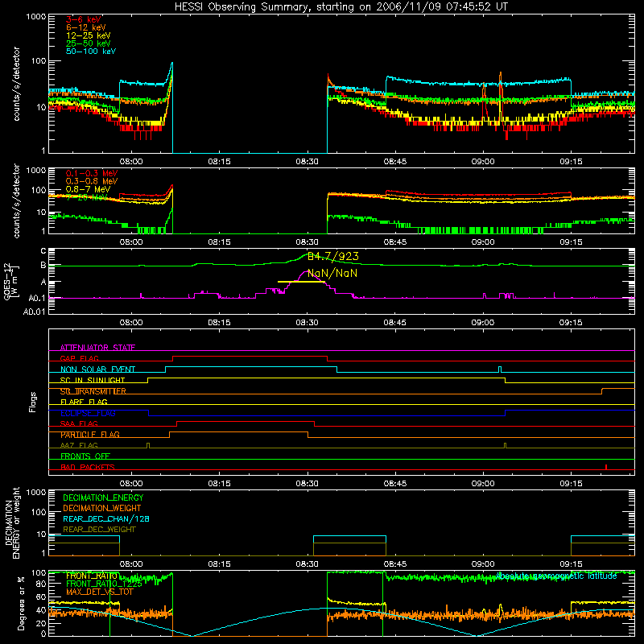Select the MAX_DET_VS_TOT legend label

click(100, 592)
